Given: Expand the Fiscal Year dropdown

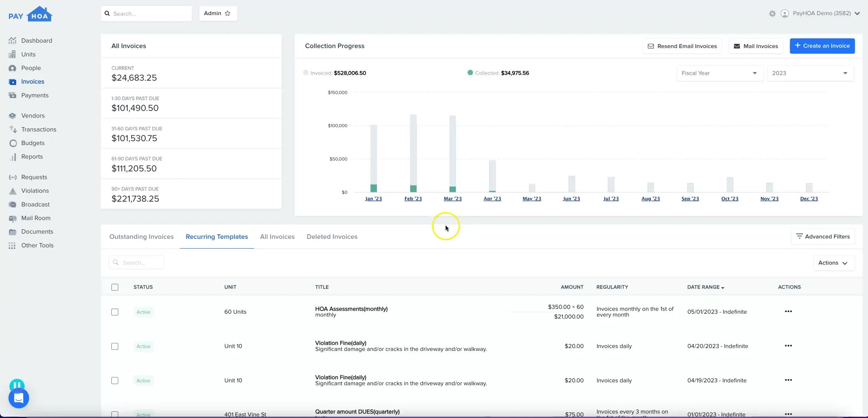Looking at the screenshot, I should click(719, 73).
